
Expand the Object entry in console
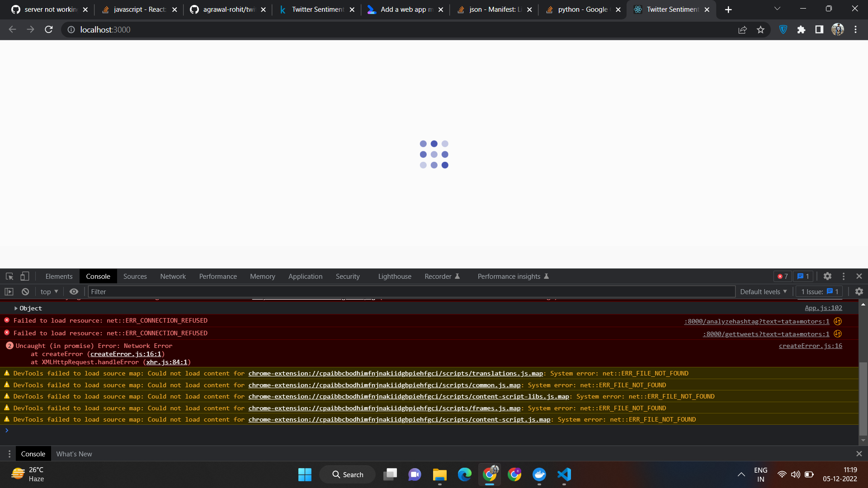coord(15,308)
